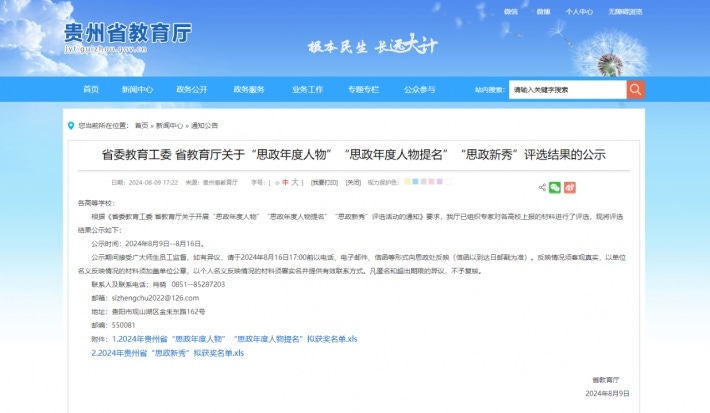Click the 公示时间 2024年8月9日--8月16日 line
The width and height of the screenshot is (710, 413).
(149, 244)
